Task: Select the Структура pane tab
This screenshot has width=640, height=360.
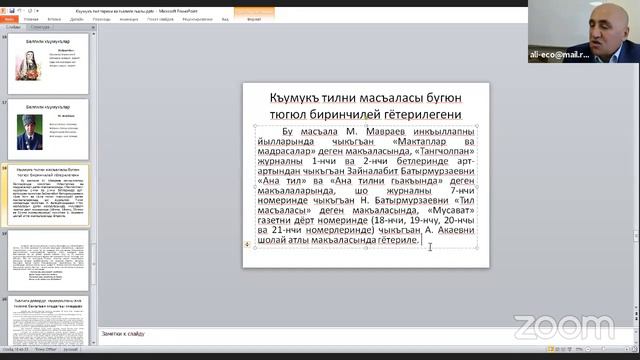Action: [40, 27]
